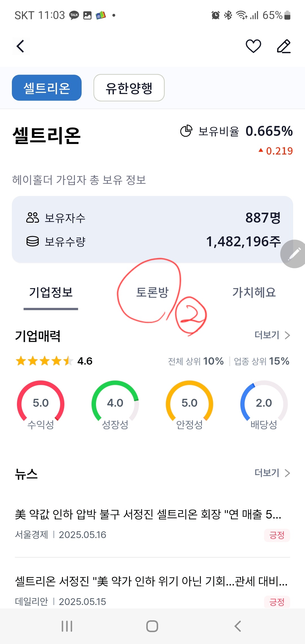This screenshot has height=644, width=305.
Task: Tap the 수익성 5.0 red gauge
Action: pos(41,404)
